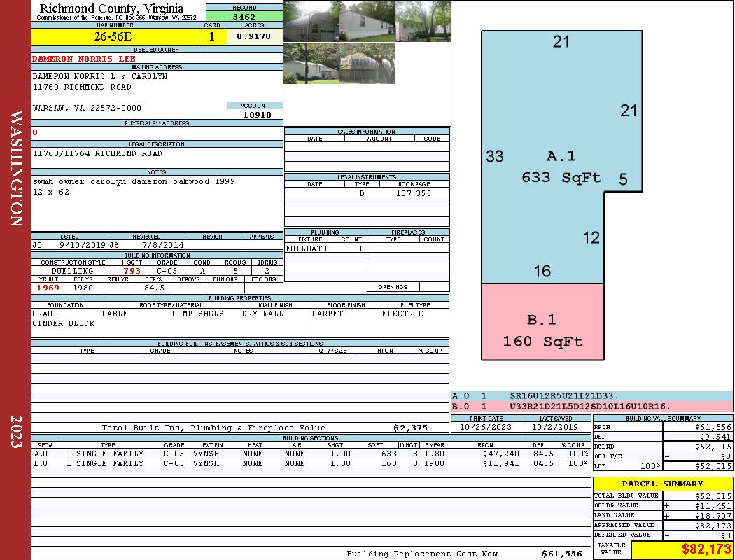Open the white mobile home side-view photo
735x560 pixels.
pyautogui.click(x=367, y=21)
